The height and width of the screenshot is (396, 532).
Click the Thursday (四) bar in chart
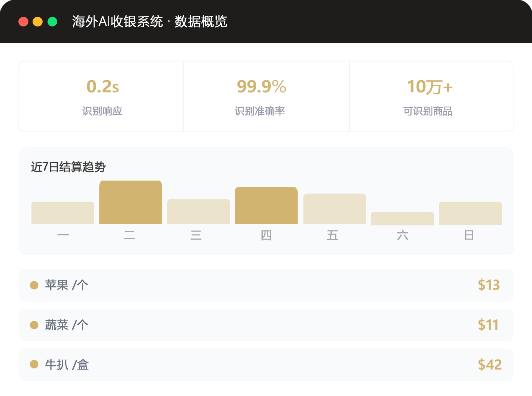[266, 205]
